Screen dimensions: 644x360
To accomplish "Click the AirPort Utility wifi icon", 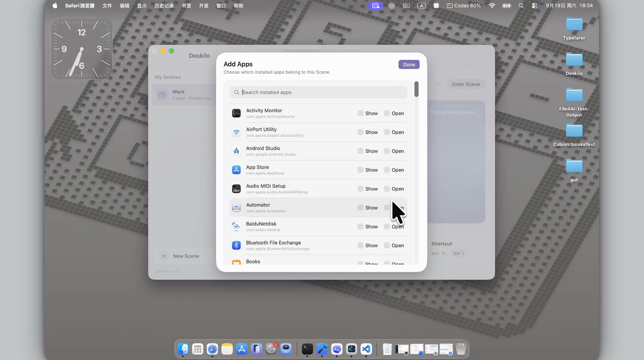I will pos(236,132).
